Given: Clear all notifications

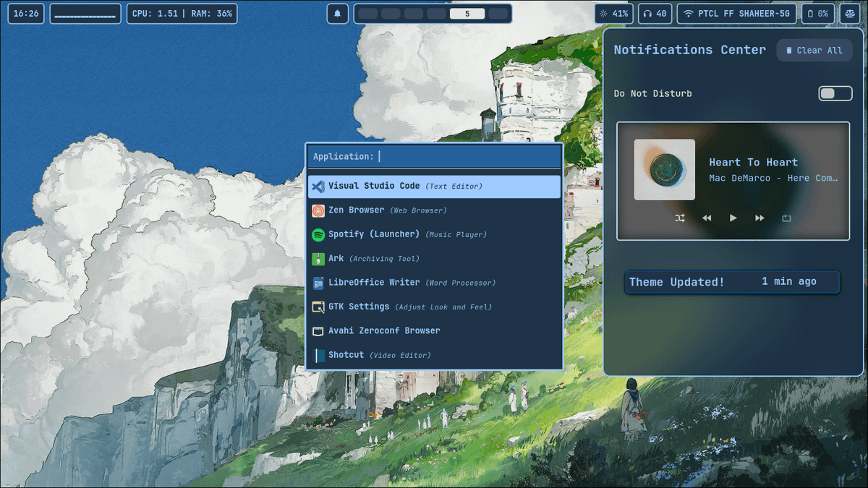Looking at the screenshot, I should [814, 51].
